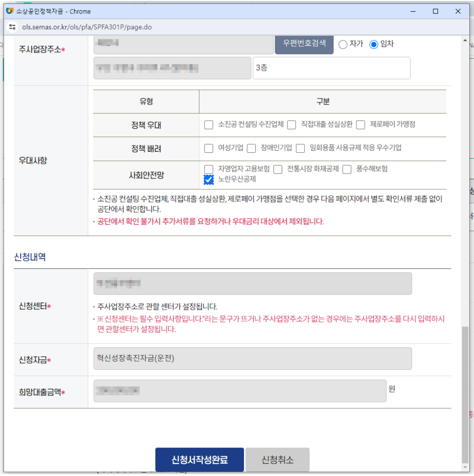Screen dimensions: 474x476
Task: Uncheck 노란우산공제 checkbox
Action: click(x=208, y=180)
